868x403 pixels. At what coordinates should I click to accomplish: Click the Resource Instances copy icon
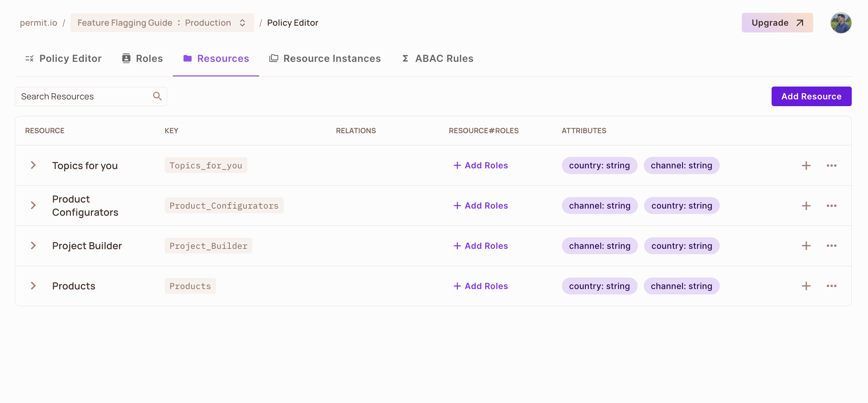(273, 58)
